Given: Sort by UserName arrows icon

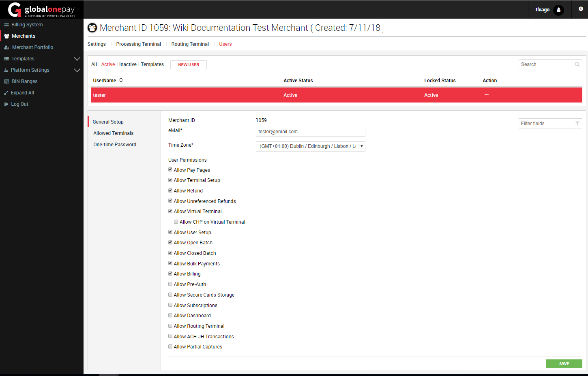Looking at the screenshot, I should tap(121, 80).
